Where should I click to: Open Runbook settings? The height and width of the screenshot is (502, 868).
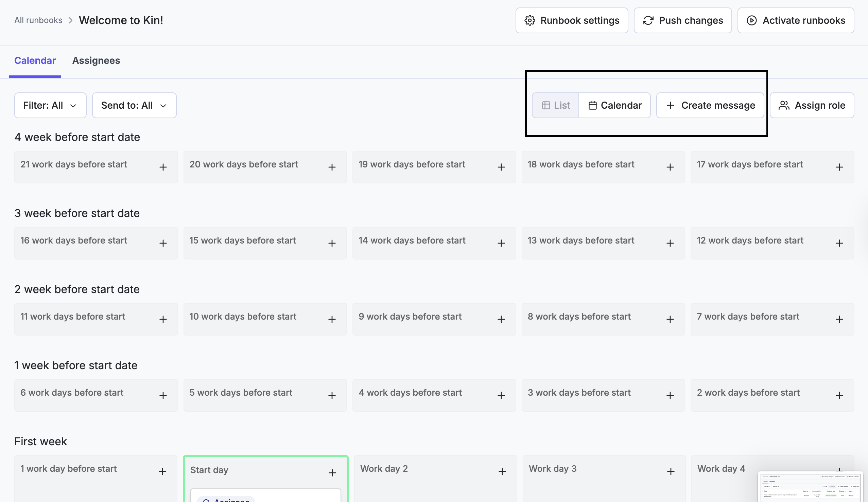click(571, 20)
